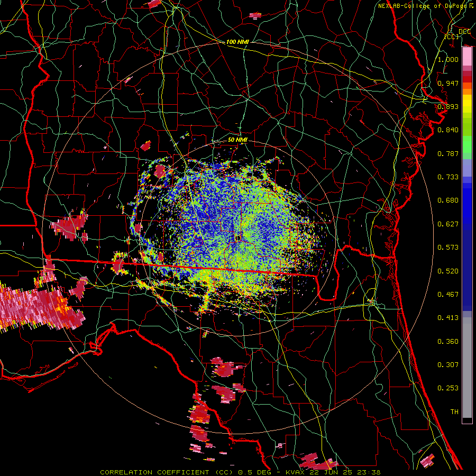Click the 0.893 legend value
476x476 pixels.
pos(448,106)
